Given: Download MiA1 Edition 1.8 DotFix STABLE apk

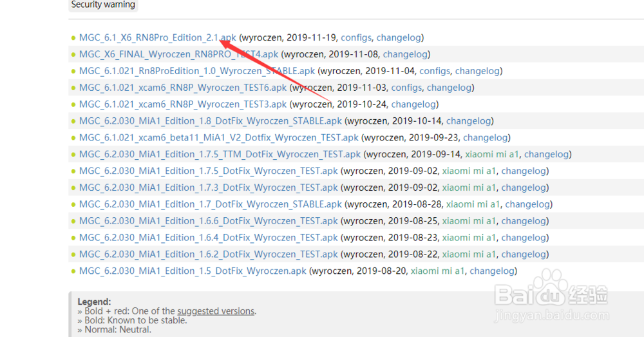Looking at the screenshot, I should pyautogui.click(x=211, y=121).
